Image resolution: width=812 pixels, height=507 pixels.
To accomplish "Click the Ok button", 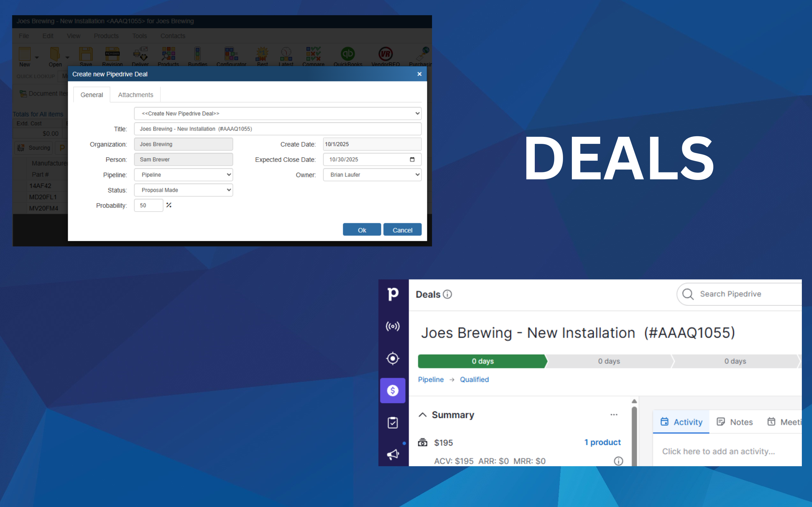I will coord(362,230).
